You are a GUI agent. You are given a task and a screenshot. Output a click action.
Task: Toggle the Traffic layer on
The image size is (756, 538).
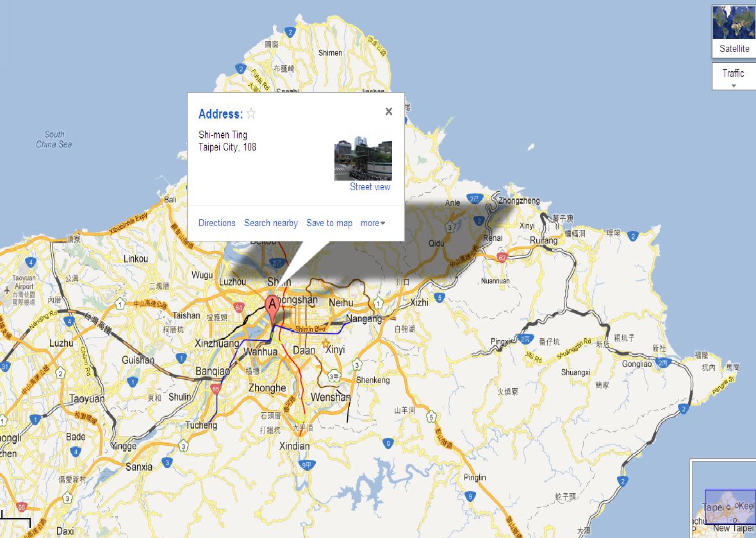[733, 74]
